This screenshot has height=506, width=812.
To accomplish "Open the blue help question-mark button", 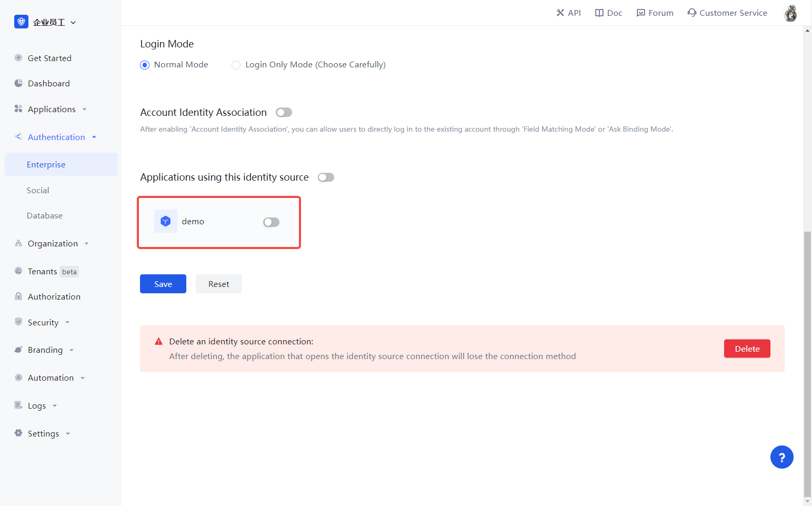I will tap(781, 457).
